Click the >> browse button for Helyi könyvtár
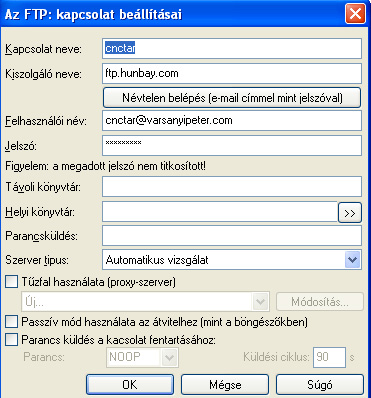This screenshot has height=398, width=371. (x=350, y=212)
